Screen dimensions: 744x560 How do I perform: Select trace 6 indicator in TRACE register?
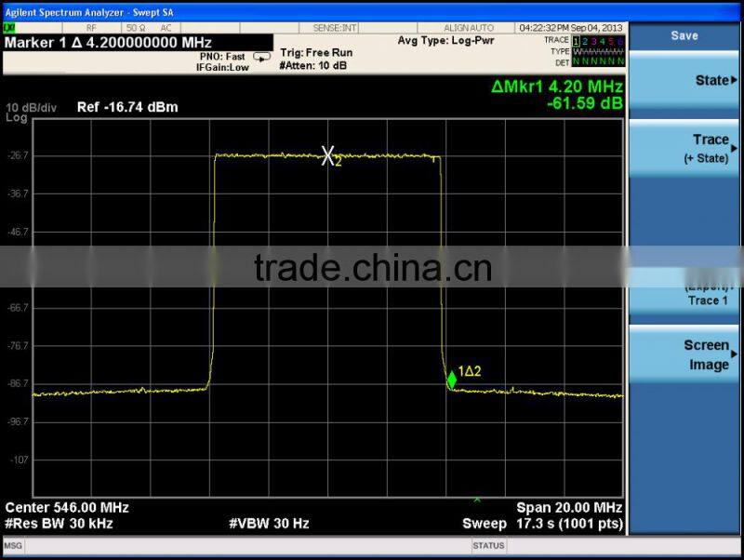619,40
